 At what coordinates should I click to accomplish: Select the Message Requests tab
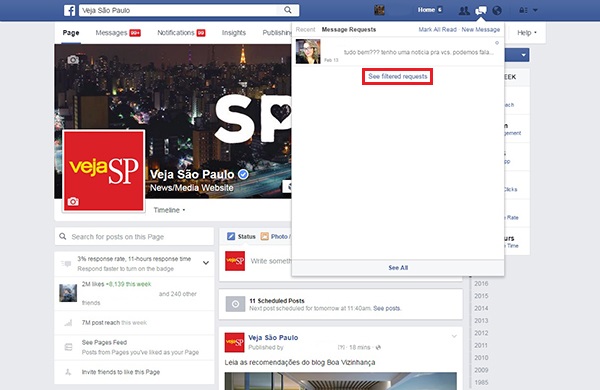pyautogui.click(x=349, y=29)
